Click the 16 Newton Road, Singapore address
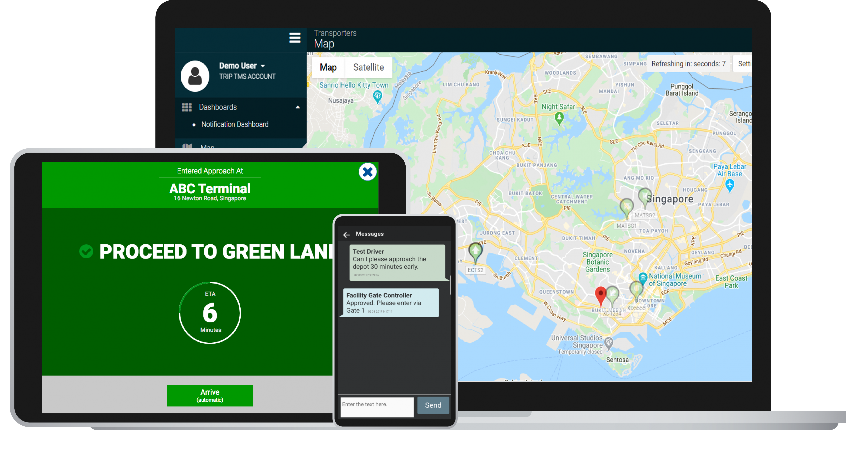 [x=210, y=198]
